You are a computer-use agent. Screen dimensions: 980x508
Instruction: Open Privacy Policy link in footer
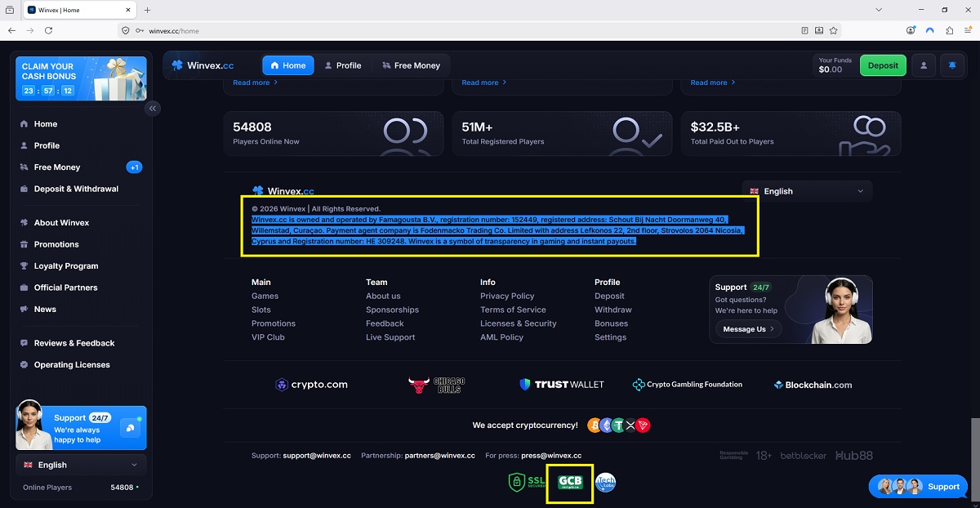click(507, 296)
